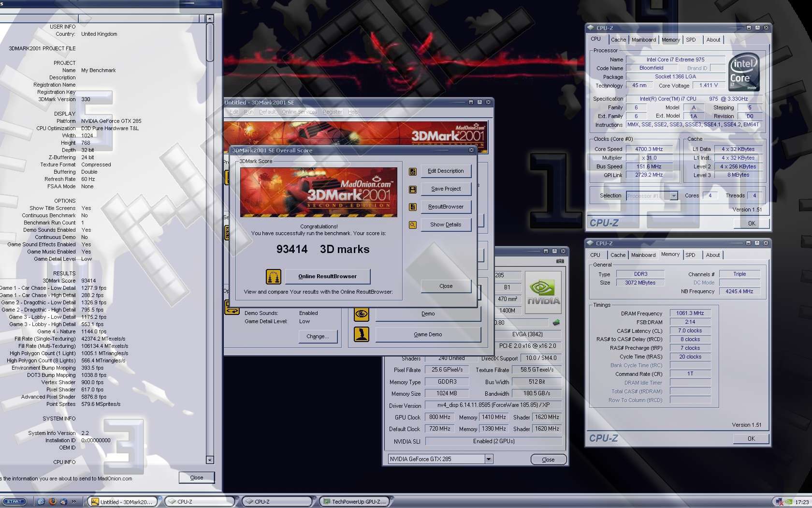
Task: Click the Change... button
Action: coord(318,337)
